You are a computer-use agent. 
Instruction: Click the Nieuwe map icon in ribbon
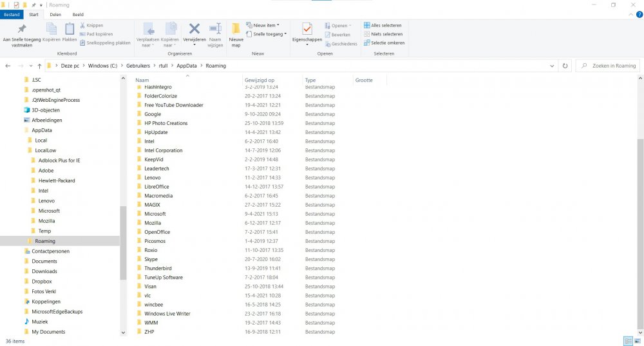[x=236, y=33]
